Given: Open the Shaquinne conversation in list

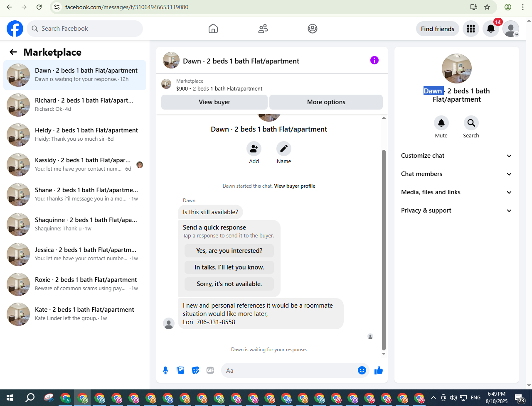Looking at the screenshot, I should tap(75, 225).
